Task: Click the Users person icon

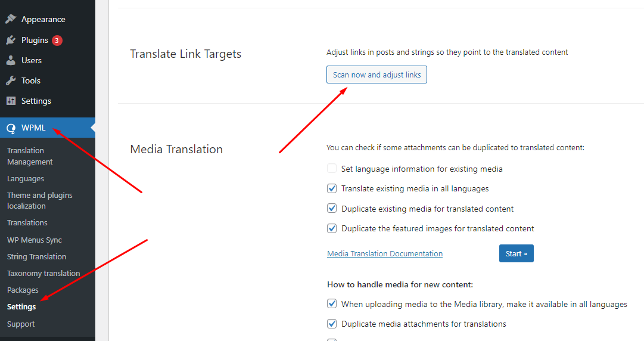Action: point(11,60)
